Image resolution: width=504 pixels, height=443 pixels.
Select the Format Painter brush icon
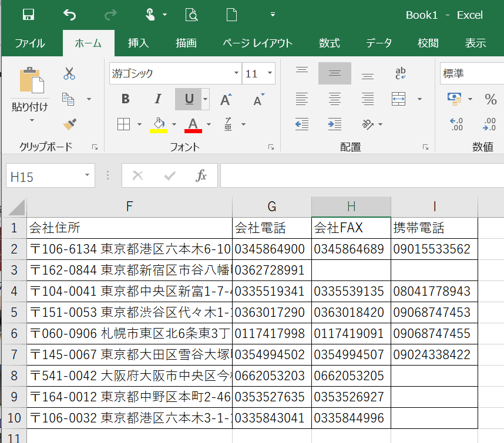tap(69, 124)
